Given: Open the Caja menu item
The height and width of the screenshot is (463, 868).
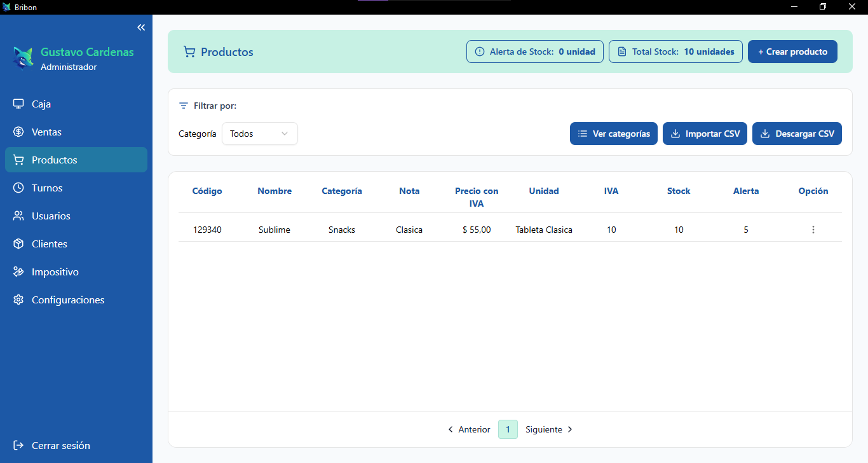Looking at the screenshot, I should [x=41, y=104].
